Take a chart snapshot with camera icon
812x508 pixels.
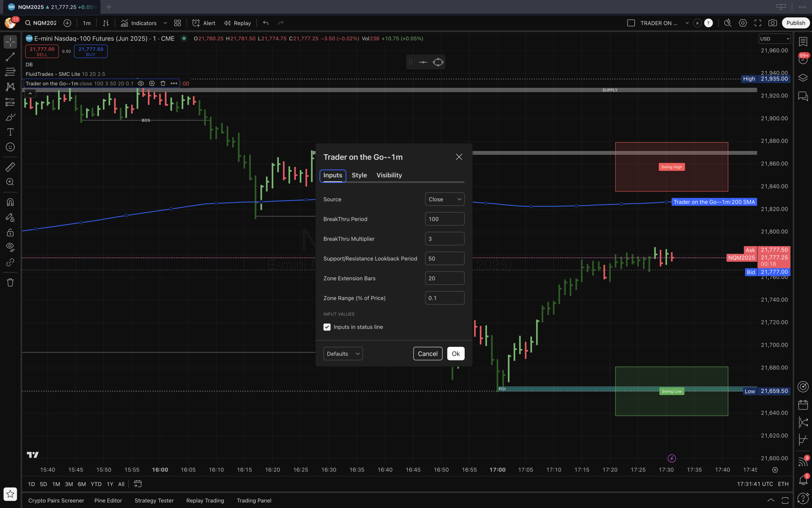click(x=773, y=23)
